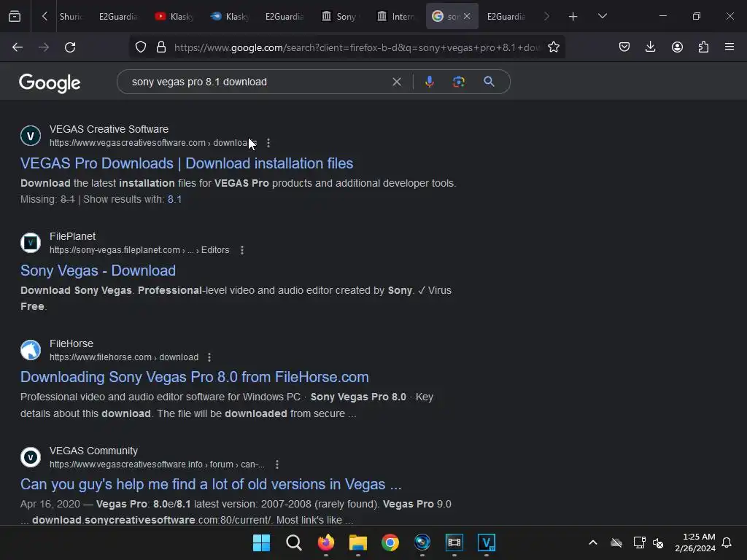This screenshot has height=560, width=747.
Task: Start voice search with microphone
Action: tap(429, 82)
